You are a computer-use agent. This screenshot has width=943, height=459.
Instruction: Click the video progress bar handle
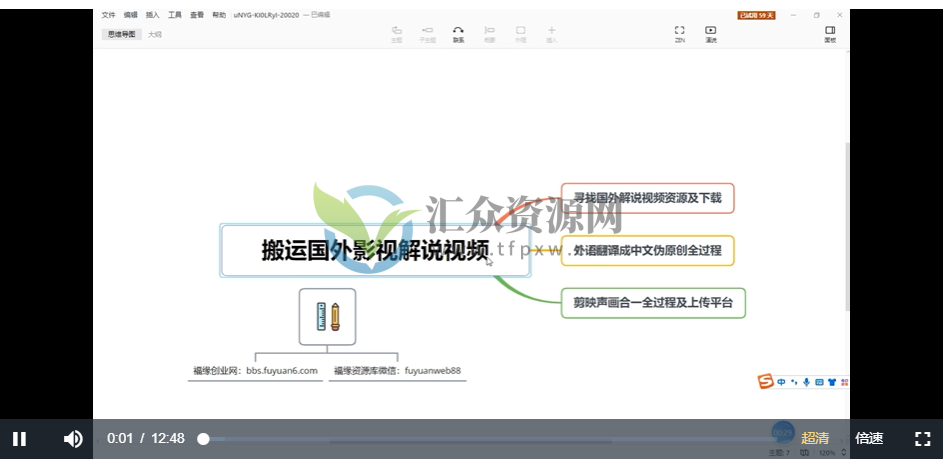pyautogui.click(x=204, y=439)
